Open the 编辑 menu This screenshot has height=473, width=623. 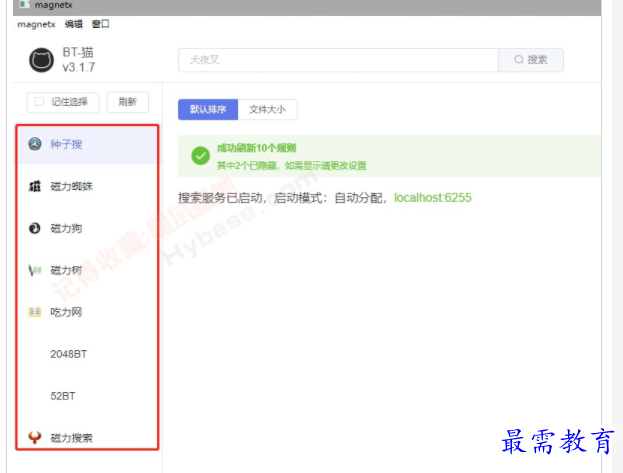pyautogui.click(x=74, y=24)
